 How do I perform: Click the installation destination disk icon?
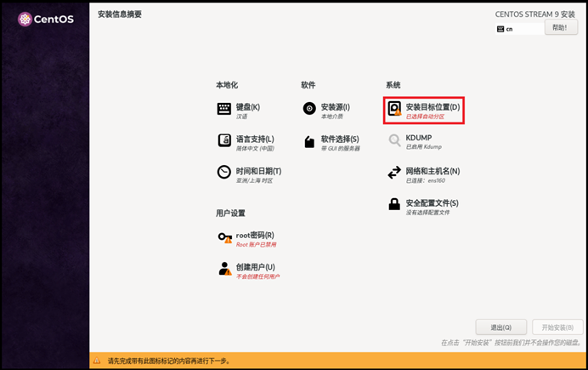(394, 109)
